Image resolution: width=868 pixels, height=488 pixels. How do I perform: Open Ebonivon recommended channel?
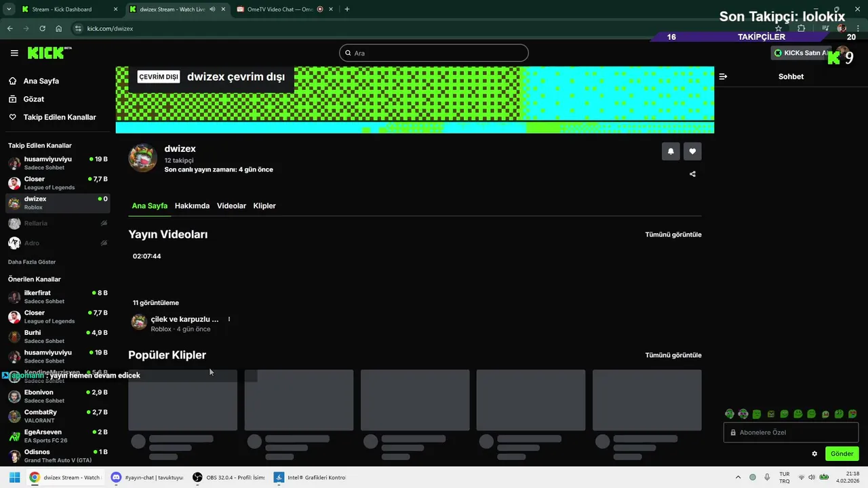[58, 396]
